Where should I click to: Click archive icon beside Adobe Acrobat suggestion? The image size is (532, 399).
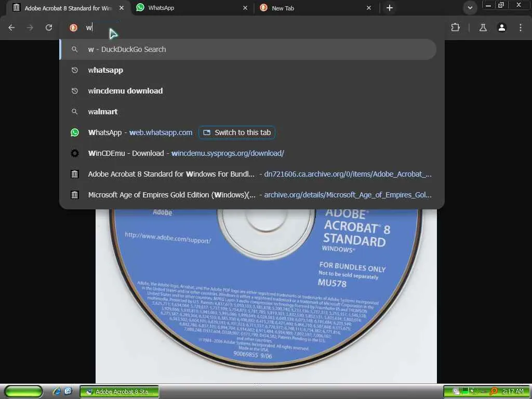(75, 174)
